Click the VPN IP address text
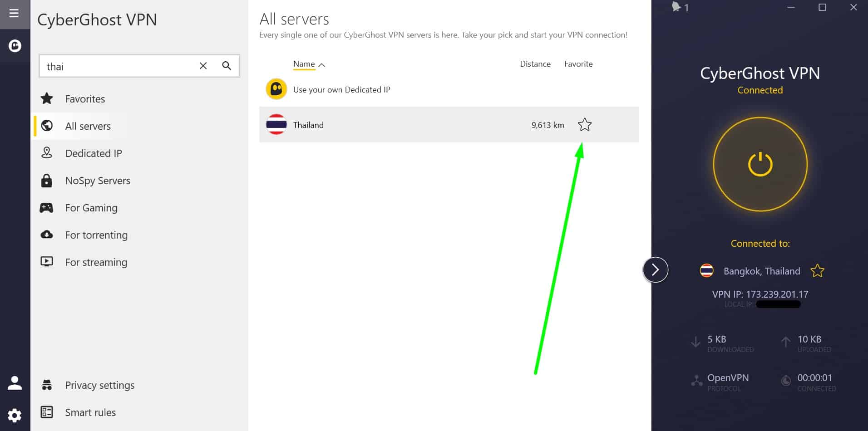The height and width of the screenshot is (431, 868). pyautogui.click(x=760, y=294)
